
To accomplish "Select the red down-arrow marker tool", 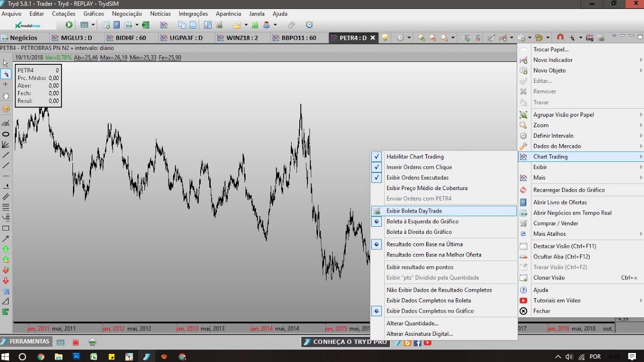I will click(6, 281).
